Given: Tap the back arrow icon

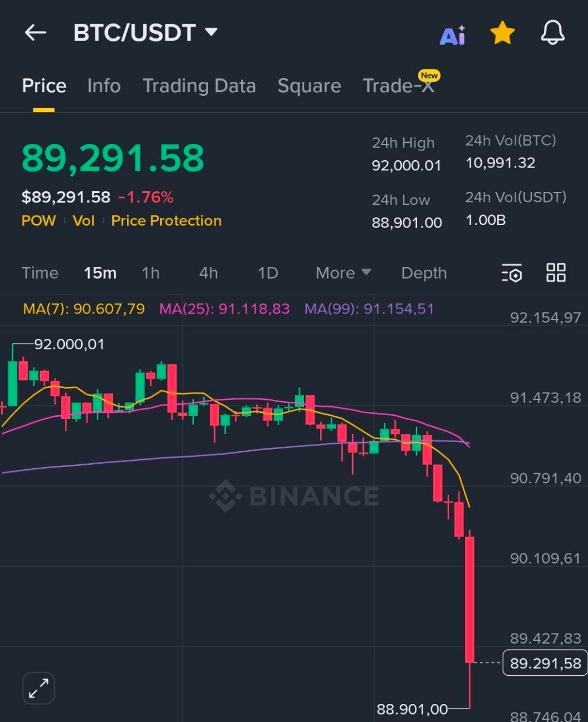Looking at the screenshot, I should pos(36,33).
